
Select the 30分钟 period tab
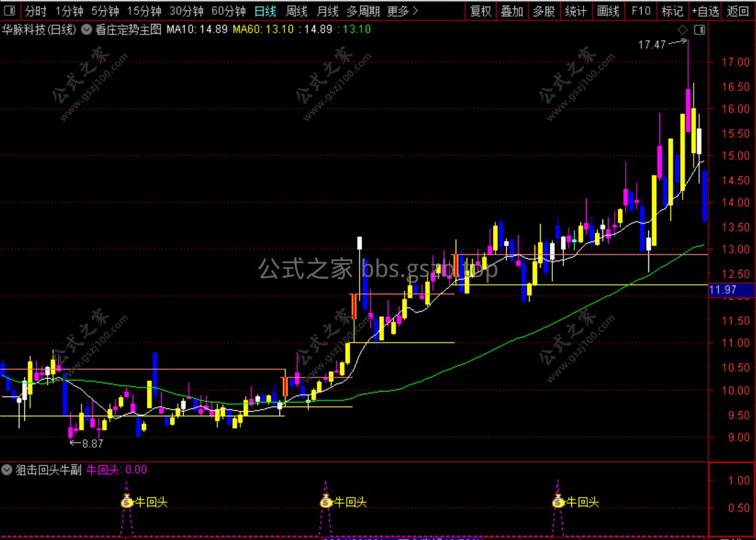coord(187,11)
